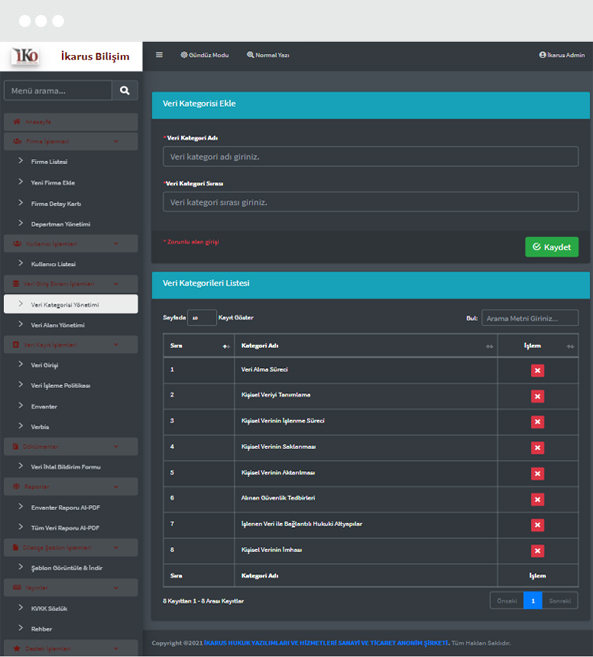Open Veri Alanı Yönetimi menu entry

click(57, 325)
